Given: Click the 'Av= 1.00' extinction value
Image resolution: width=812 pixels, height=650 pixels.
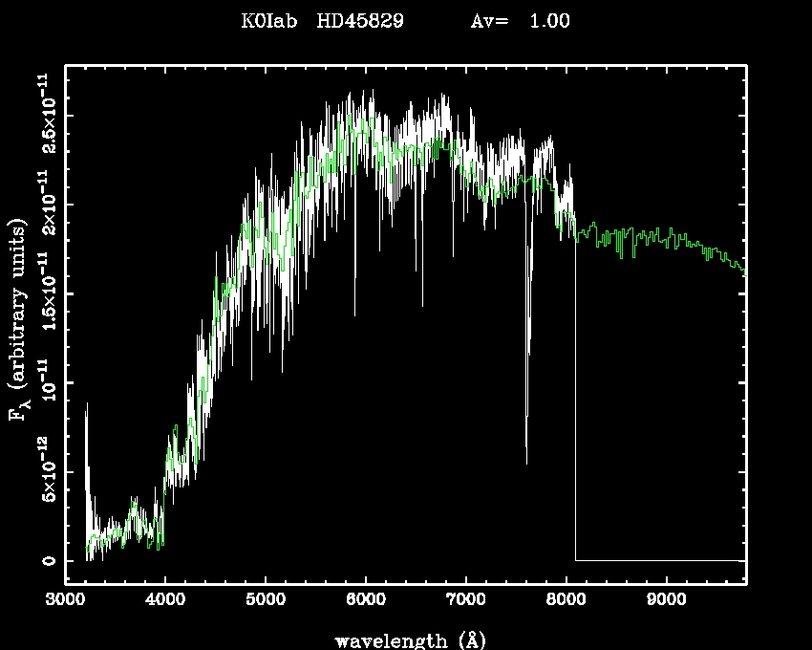Looking at the screenshot, I should [521, 22].
